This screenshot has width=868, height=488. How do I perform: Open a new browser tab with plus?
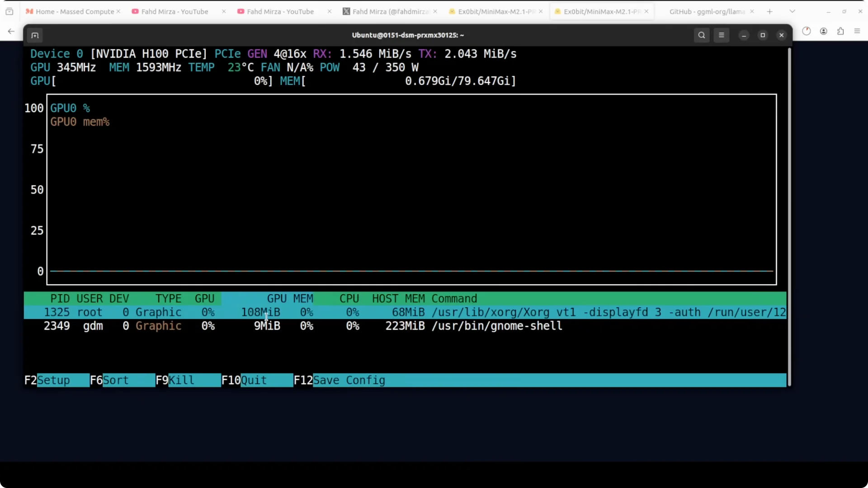pos(769,11)
